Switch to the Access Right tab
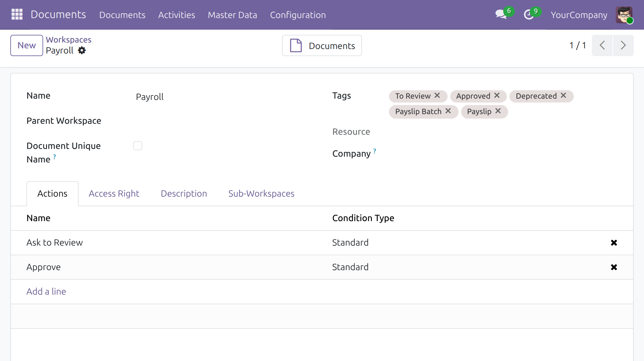 114,193
